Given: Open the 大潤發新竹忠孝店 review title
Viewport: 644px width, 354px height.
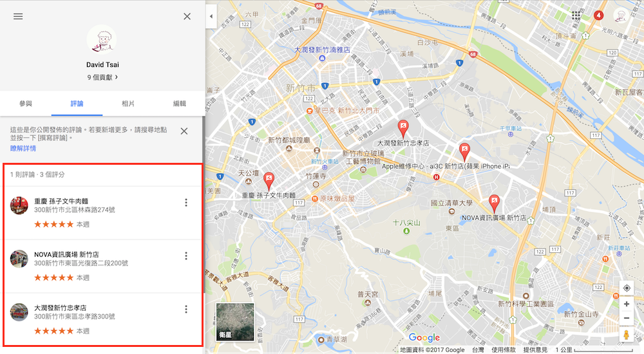Looking at the screenshot, I should (x=61, y=308).
